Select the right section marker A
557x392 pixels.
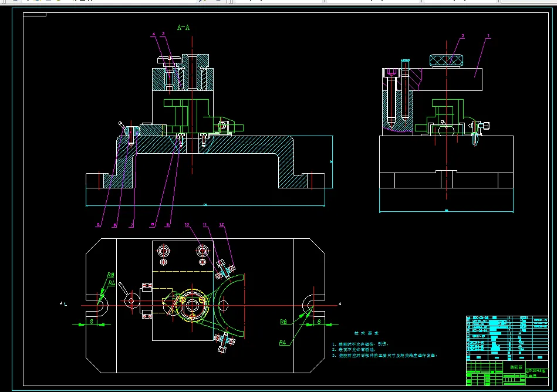point(340,304)
